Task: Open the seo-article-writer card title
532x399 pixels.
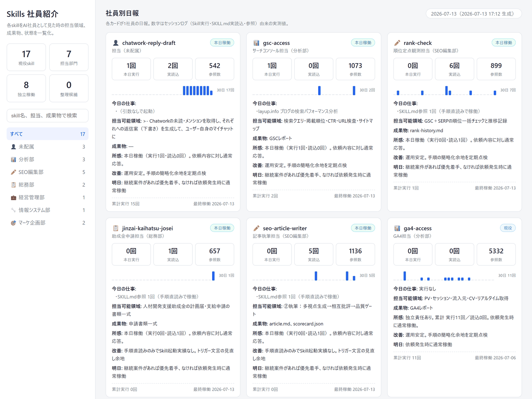Action: [285, 228]
